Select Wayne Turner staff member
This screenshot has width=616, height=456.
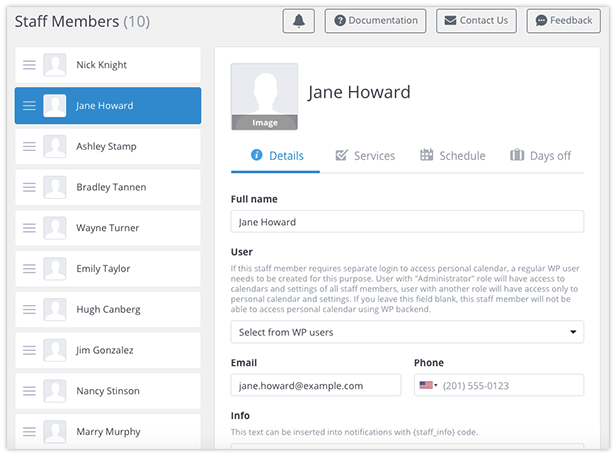(108, 228)
